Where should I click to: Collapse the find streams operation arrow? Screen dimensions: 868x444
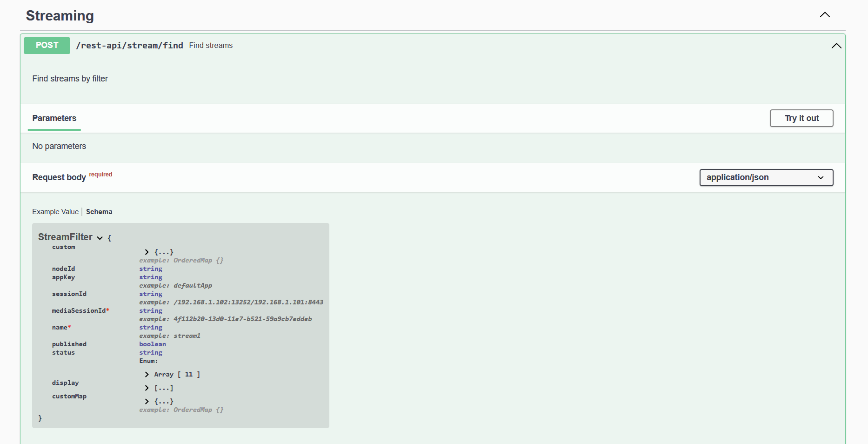click(836, 46)
